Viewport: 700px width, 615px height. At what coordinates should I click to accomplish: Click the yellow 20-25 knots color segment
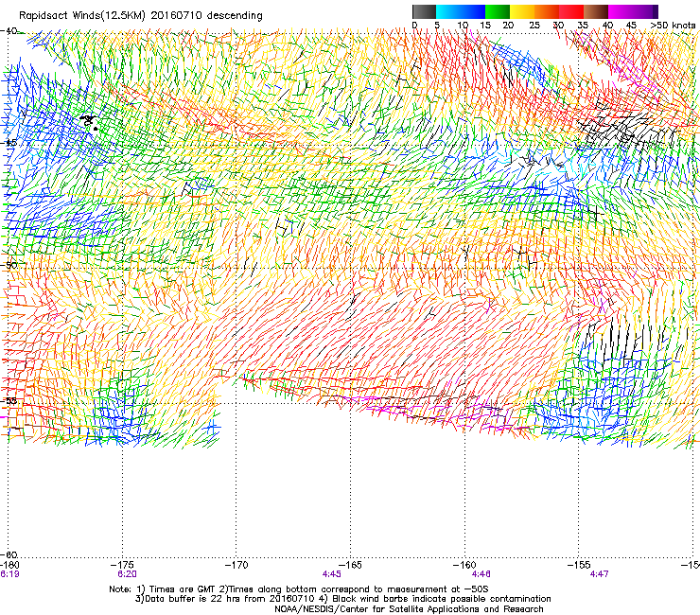[522, 11]
